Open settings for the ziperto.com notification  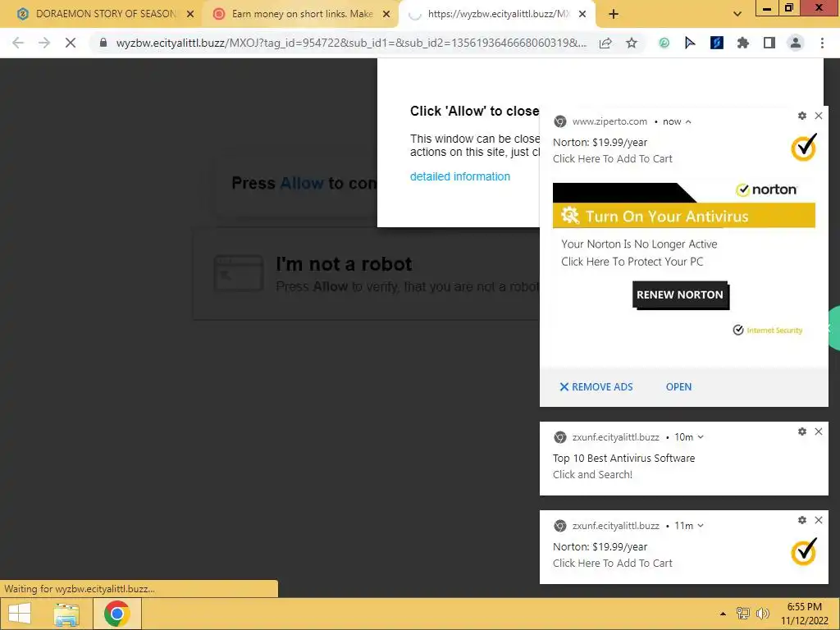tap(802, 116)
